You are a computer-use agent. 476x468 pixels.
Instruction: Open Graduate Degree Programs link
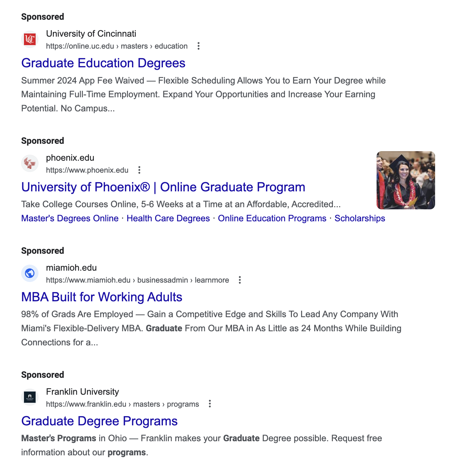point(99,421)
